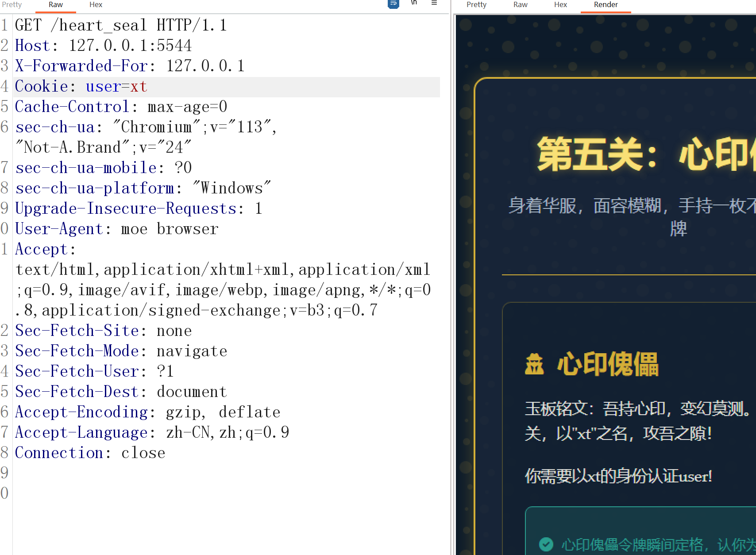
Task: Click the Host: 127.0.0.1:5544 line
Action: click(x=104, y=46)
